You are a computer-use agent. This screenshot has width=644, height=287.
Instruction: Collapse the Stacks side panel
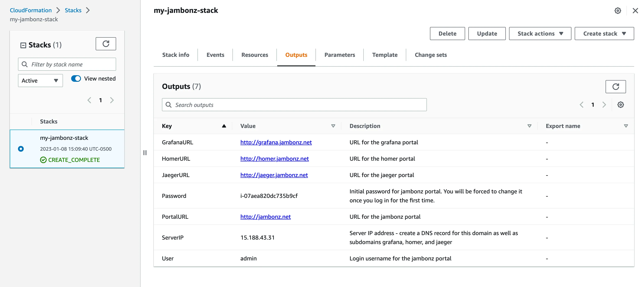(x=23, y=45)
